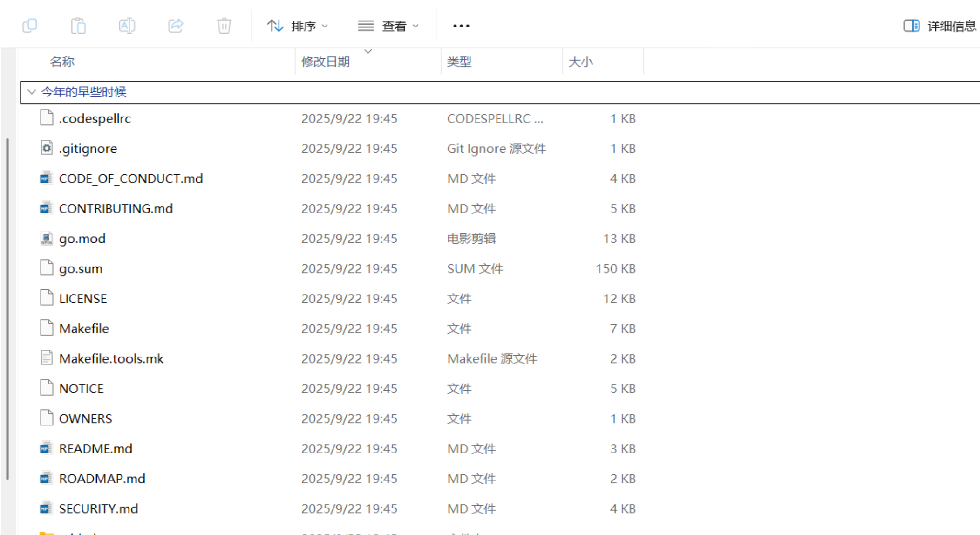Image resolution: width=980 pixels, height=535 pixels.
Task: Open the 查看 view dropdown
Action: tap(388, 26)
